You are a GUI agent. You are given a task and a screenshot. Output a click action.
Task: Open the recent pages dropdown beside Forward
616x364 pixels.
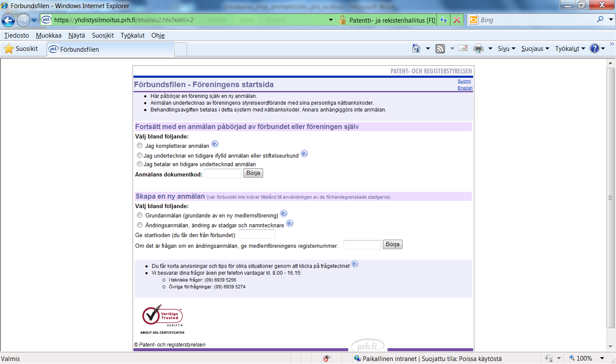click(34, 20)
